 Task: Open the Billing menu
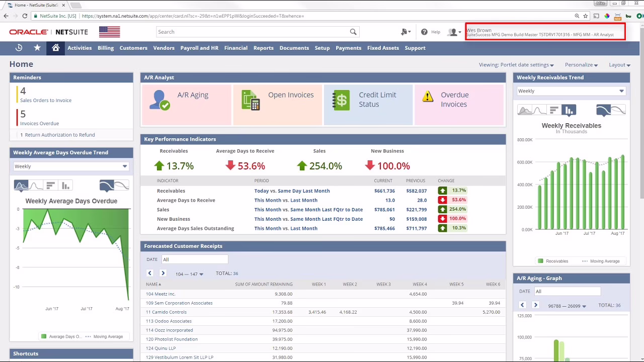106,48
